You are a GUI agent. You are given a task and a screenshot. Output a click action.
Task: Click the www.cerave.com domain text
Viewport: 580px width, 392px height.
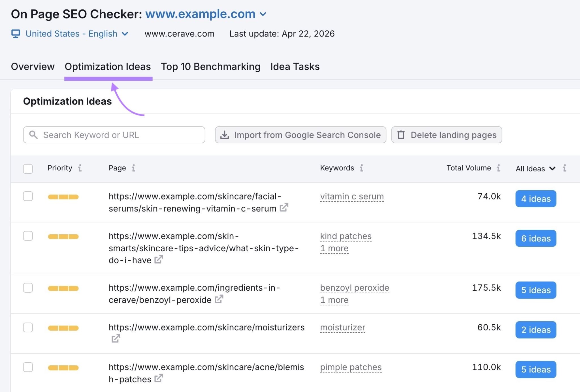[180, 34]
